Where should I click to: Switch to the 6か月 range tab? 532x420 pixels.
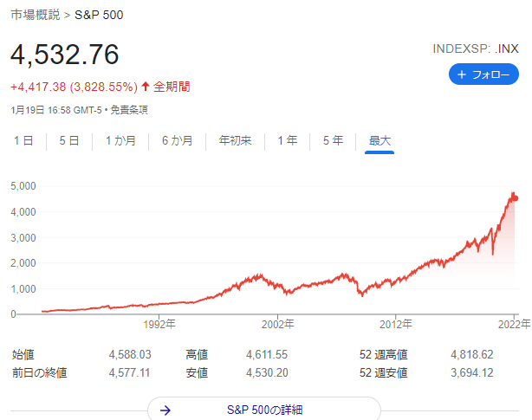(177, 140)
